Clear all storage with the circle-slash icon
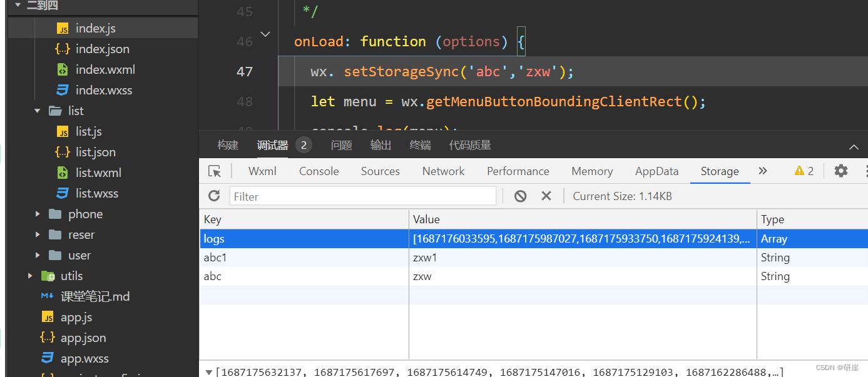Image resolution: width=868 pixels, height=377 pixels. (520, 196)
